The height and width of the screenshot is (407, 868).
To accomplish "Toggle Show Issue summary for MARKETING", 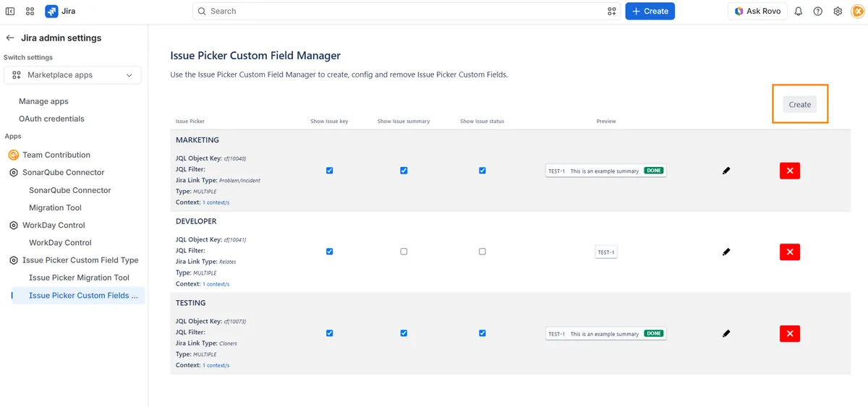I will pos(404,171).
